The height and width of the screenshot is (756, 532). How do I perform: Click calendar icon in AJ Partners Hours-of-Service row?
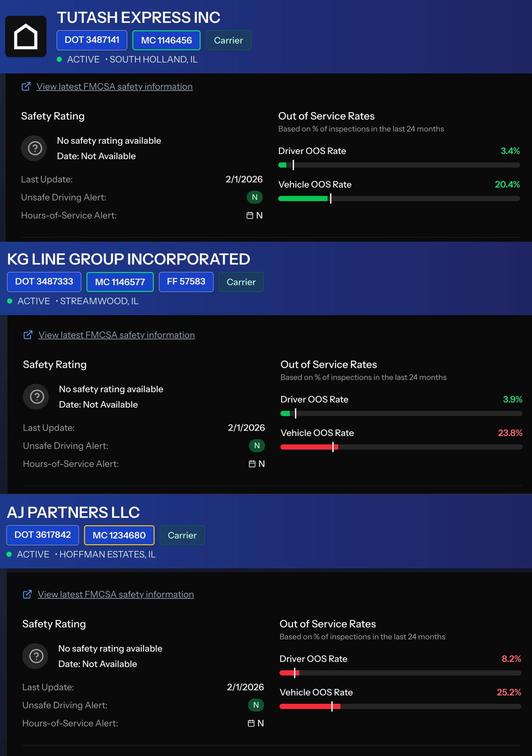pyautogui.click(x=251, y=723)
